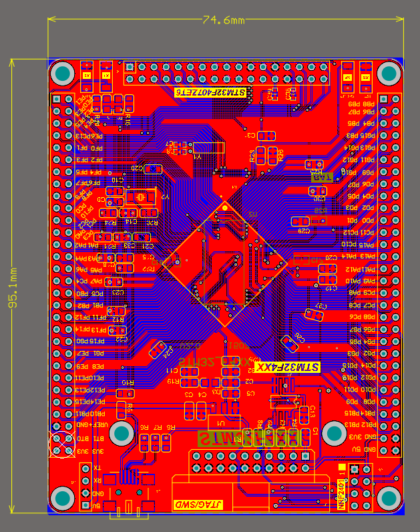The height and width of the screenshot is (532, 420).
Task: Select the STM32F4XX yellow label
Action: [288, 367]
